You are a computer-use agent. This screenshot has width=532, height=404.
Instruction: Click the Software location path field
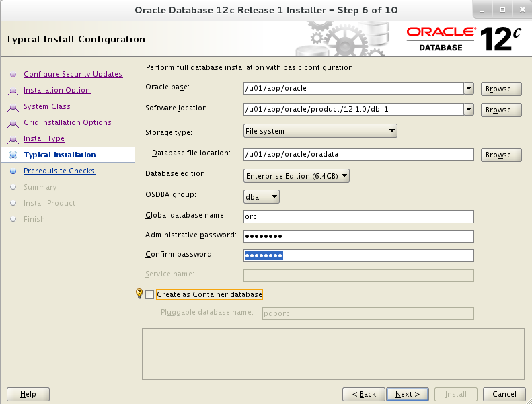coord(354,109)
